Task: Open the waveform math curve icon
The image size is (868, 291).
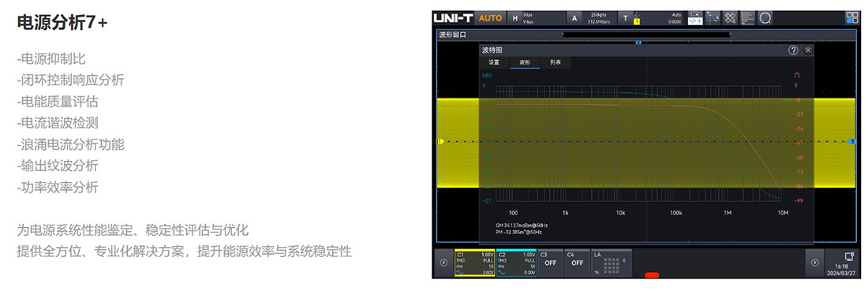Action: [x=713, y=18]
